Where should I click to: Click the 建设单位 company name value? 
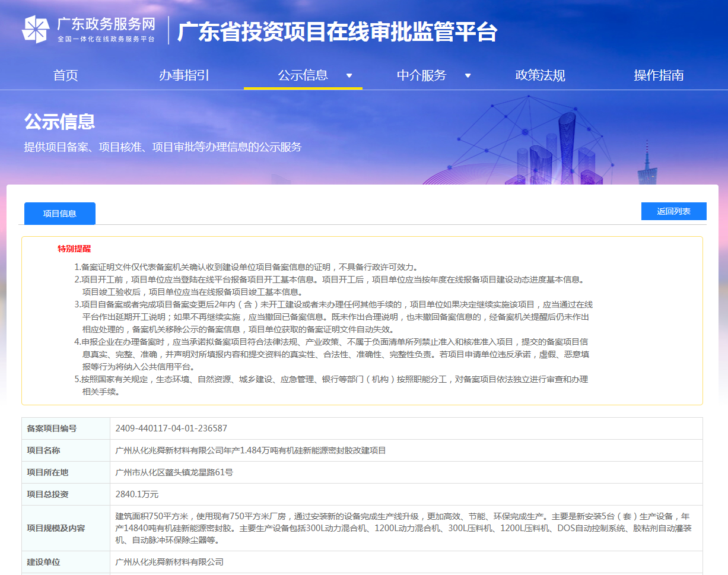point(170,562)
